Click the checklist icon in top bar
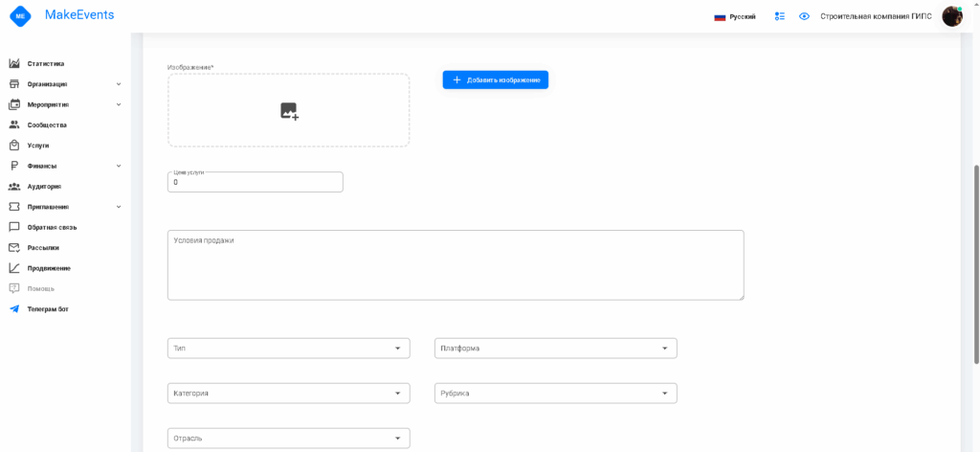980x452 pixels. (780, 16)
